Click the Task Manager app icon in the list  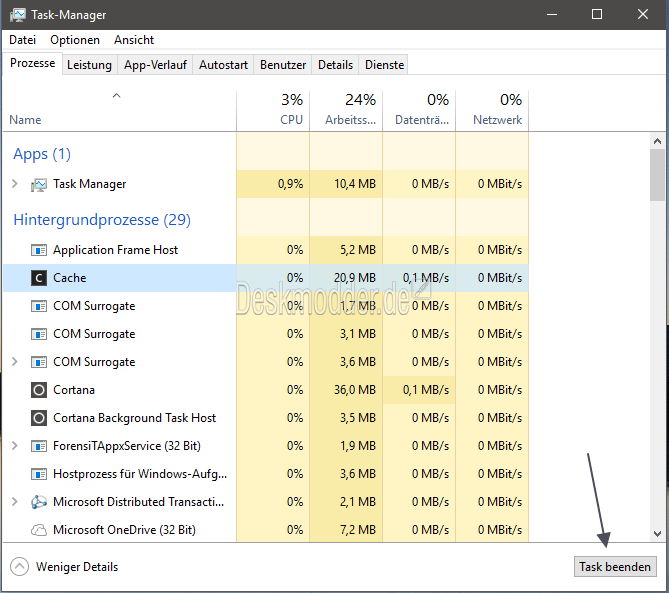(x=39, y=185)
